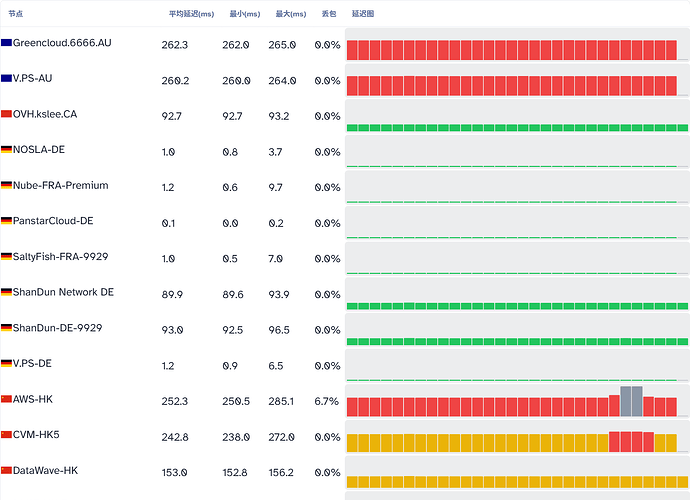
Task: Click the German flag beside ShanDun-DE-9929
Action: coord(6,328)
